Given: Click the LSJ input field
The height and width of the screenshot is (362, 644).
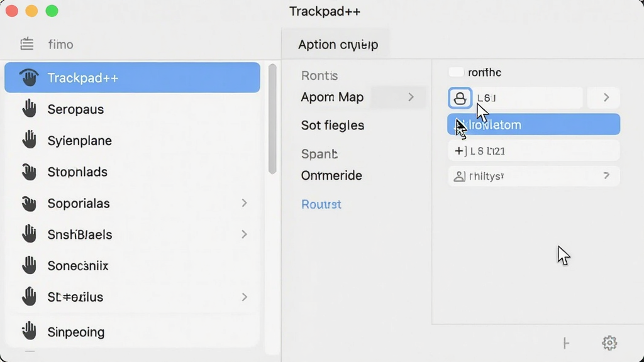Looking at the screenshot, I should 528,98.
